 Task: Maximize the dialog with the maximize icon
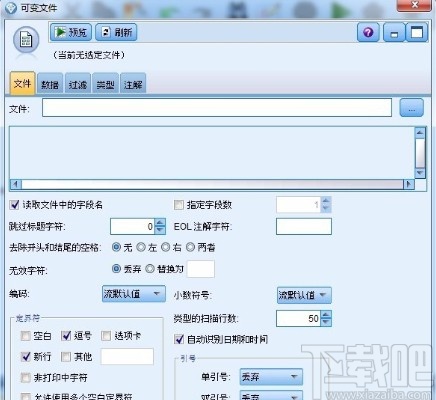click(417, 32)
